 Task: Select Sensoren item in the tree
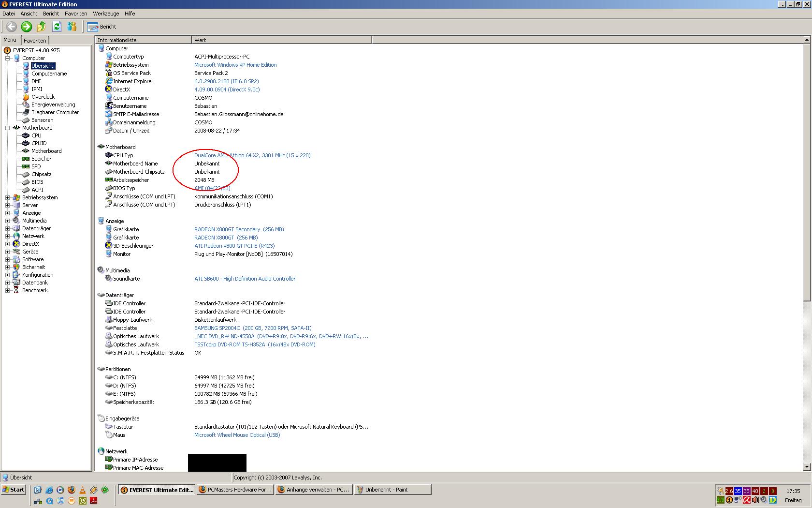point(43,120)
